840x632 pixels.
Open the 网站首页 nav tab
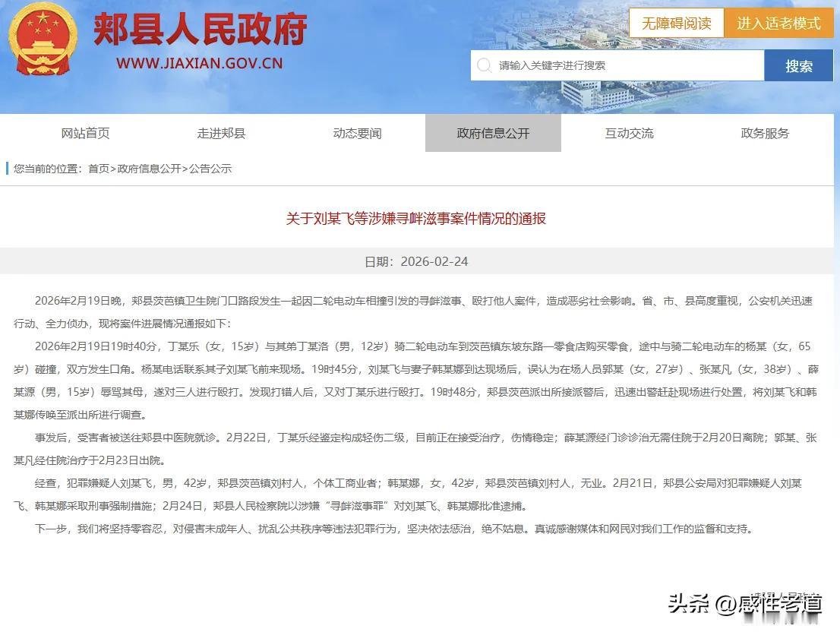pyautogui.click(x=85, y=133)
